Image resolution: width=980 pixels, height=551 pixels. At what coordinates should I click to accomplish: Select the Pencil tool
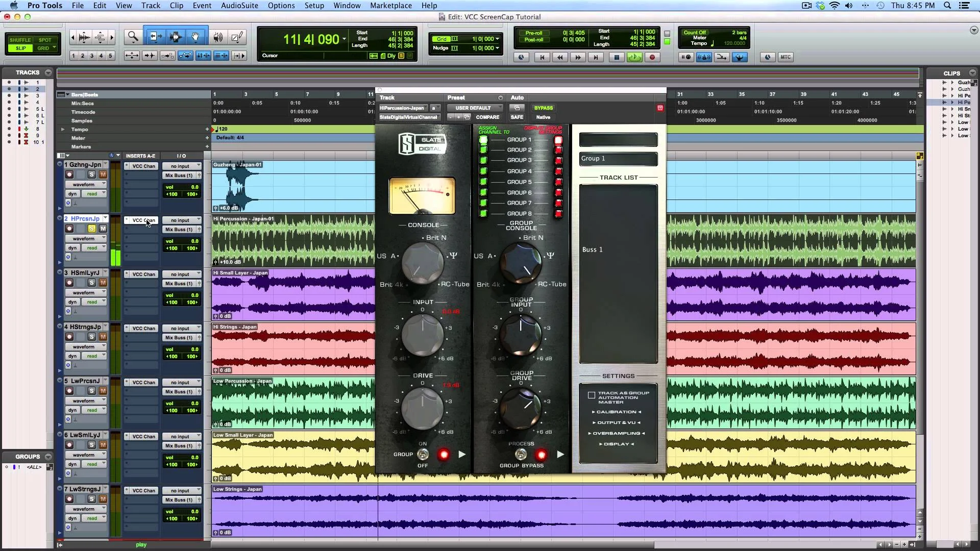[237, 37]
